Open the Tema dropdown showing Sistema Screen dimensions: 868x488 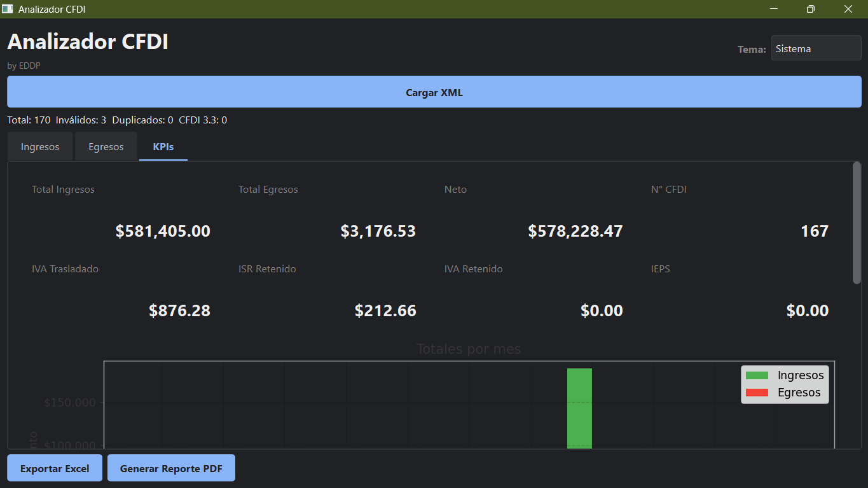[816, 48]
